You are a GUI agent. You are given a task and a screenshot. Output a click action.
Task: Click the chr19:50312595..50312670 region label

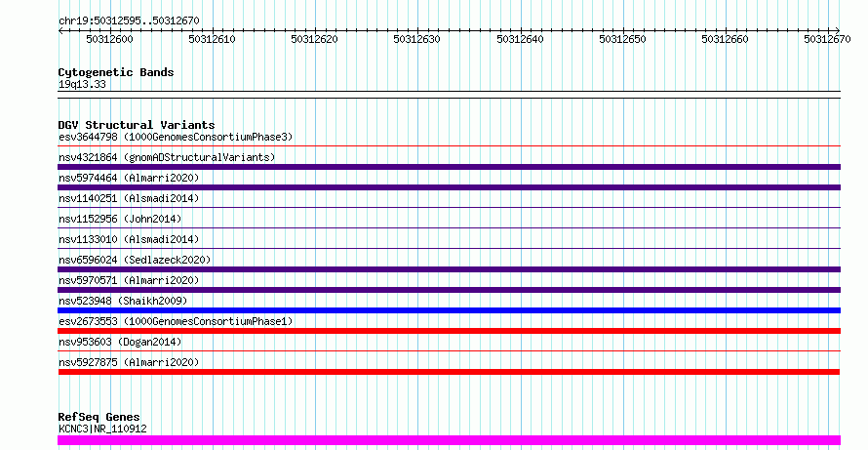pos(129,20)
